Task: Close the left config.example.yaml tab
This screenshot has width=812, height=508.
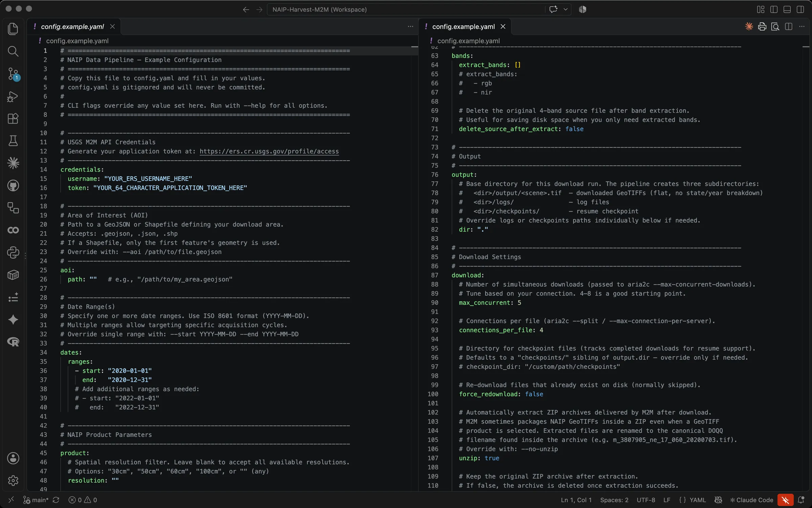Action: pyautogui.click(x=113, y=26)
